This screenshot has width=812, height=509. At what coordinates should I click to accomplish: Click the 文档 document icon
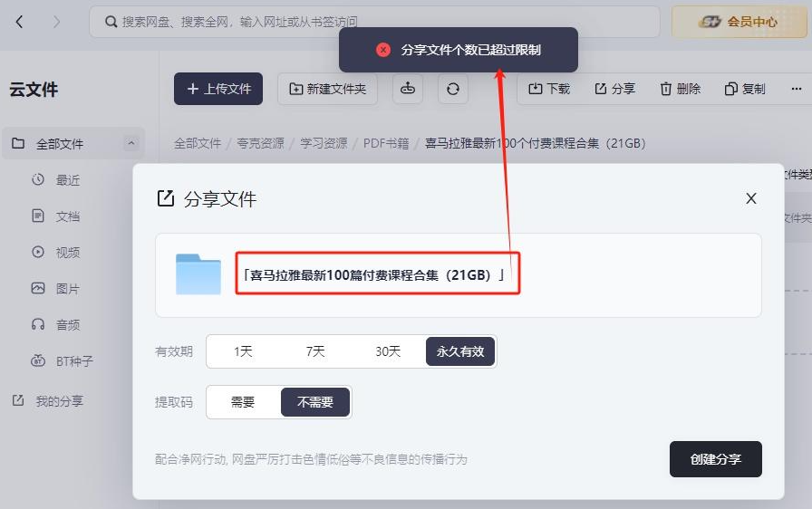tap(38, 216)
